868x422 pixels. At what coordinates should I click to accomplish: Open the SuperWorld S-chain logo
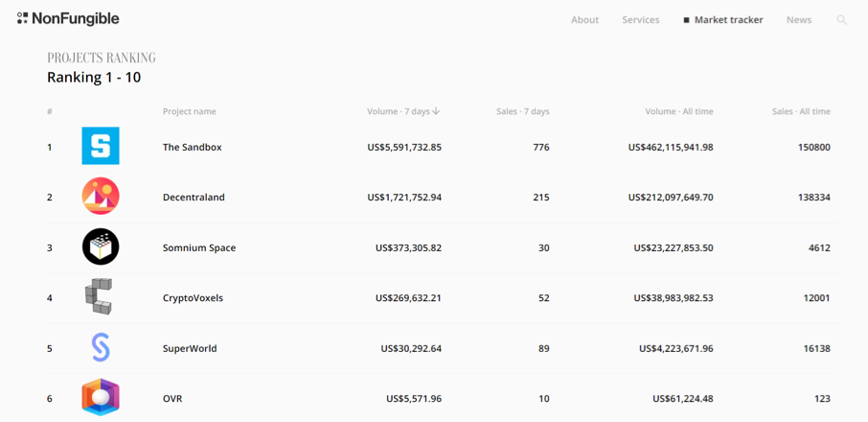pyautogui.click(x=101, y=348)
